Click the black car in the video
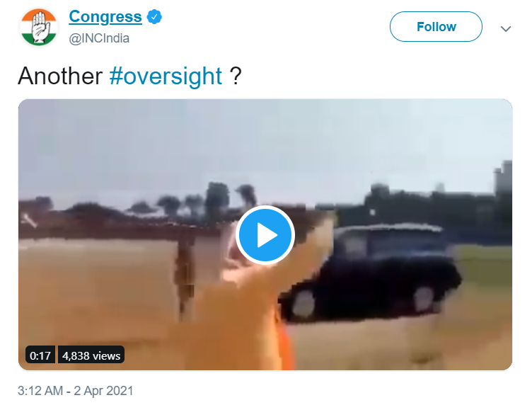The width and height of the screenshot is (532, 405). coord(370,273)
